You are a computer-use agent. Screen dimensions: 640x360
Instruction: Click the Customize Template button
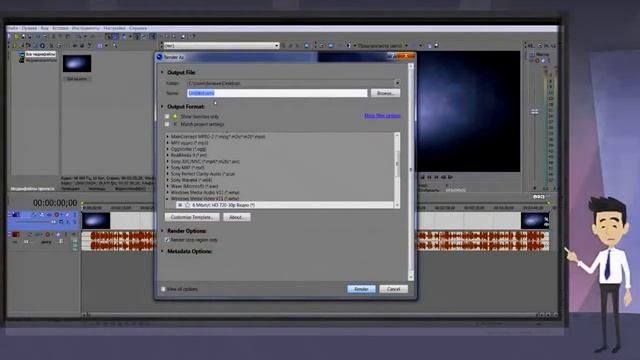pos(192,217)
